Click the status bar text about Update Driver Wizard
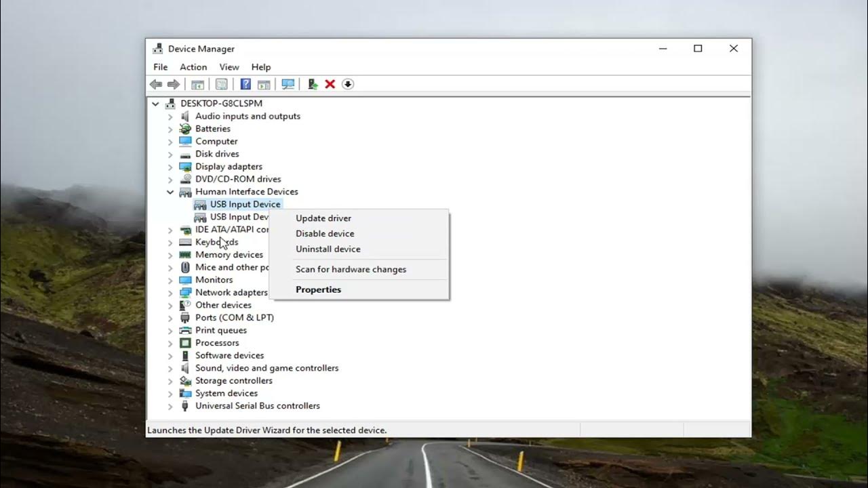Screen dimensions: 868x488 pyautogui.click(x=267, y=430)
